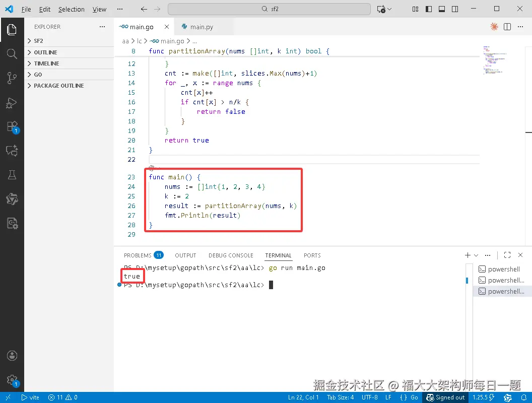
Task: Expand the SF2 folder section
Action: (x=69, y=41)
